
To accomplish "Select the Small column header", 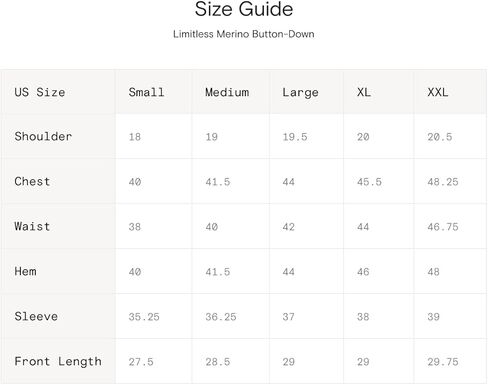I will point(146,92).
